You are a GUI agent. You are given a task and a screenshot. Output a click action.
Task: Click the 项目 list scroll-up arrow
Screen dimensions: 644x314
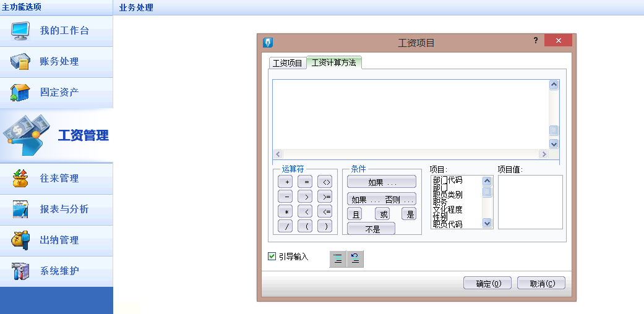pyautogui.click(x=487, y=180)
